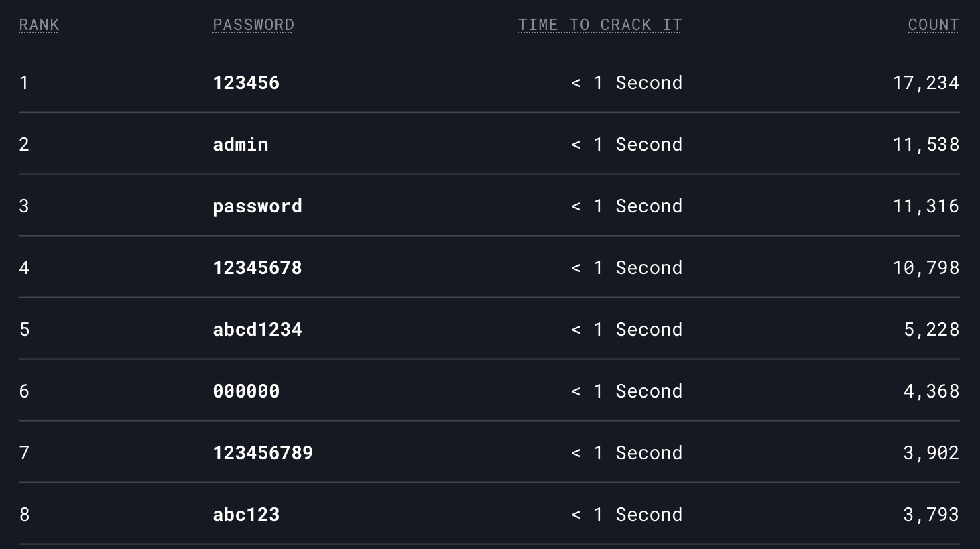980x549 pixels.
Task: Click the TIME TO CRACK IT header
Action: [x=600, y=25]
